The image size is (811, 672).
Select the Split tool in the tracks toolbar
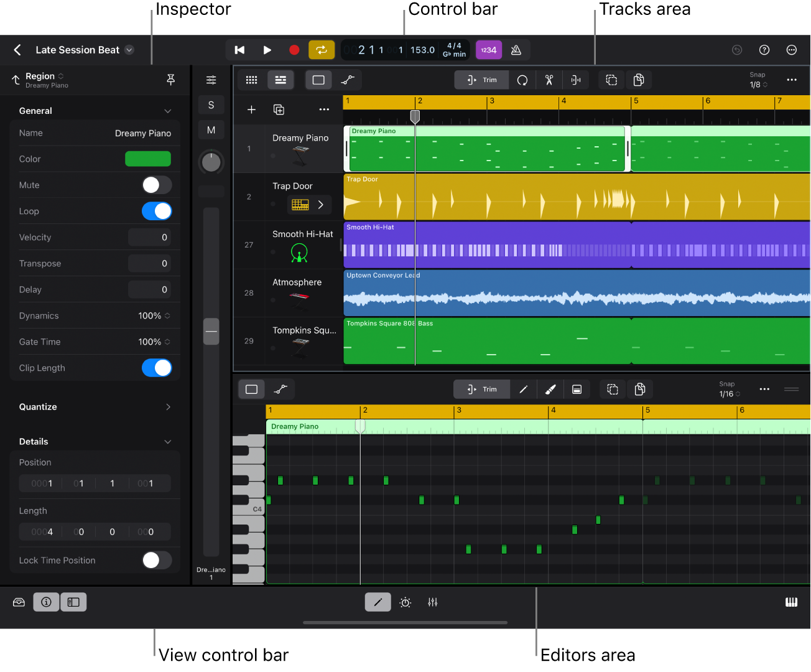pyautogui.click(x=549, y=80)
